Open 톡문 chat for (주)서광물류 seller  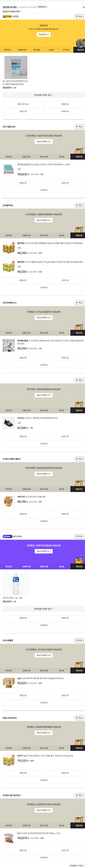(x=79, y=640)
